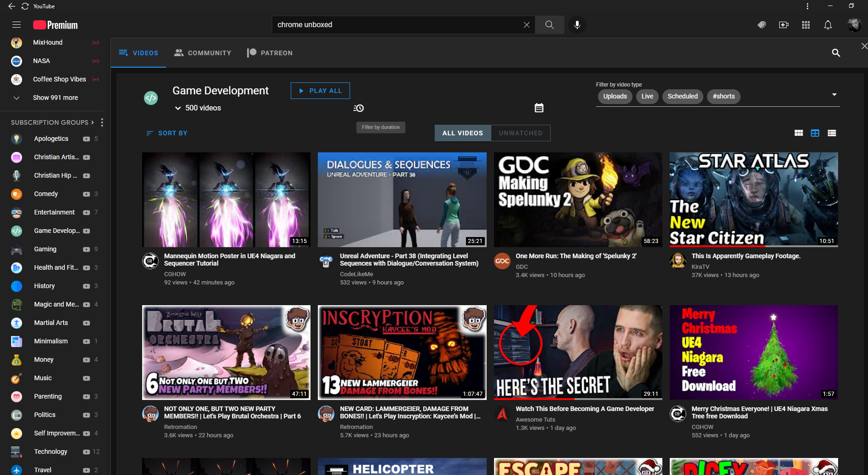
Task: Enable the Live video type filter
Action: [647, 97]
